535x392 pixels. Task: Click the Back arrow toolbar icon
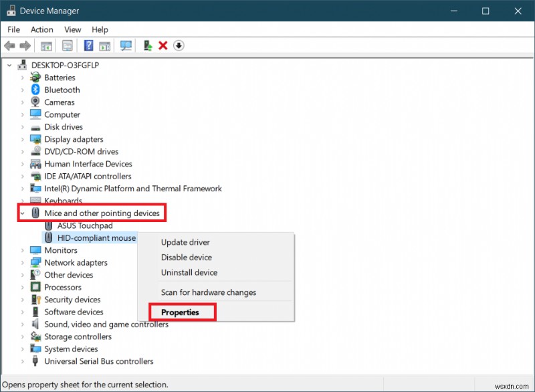point(9,45)
